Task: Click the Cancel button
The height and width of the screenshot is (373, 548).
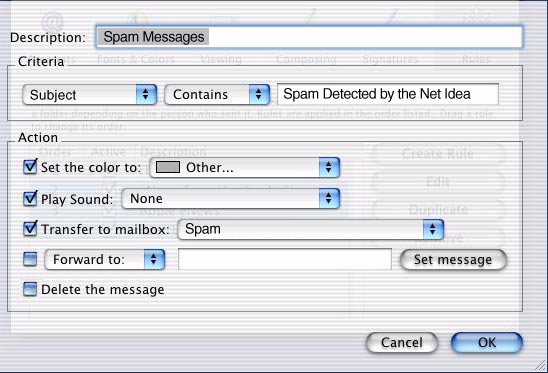Action: [402, 343]
